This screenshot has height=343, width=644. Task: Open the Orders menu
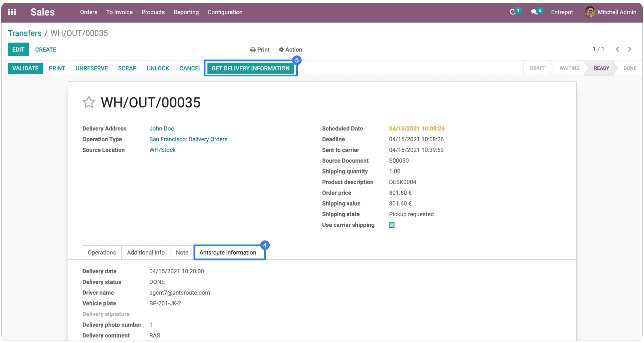pyautogui.click(x=89, y=12)
